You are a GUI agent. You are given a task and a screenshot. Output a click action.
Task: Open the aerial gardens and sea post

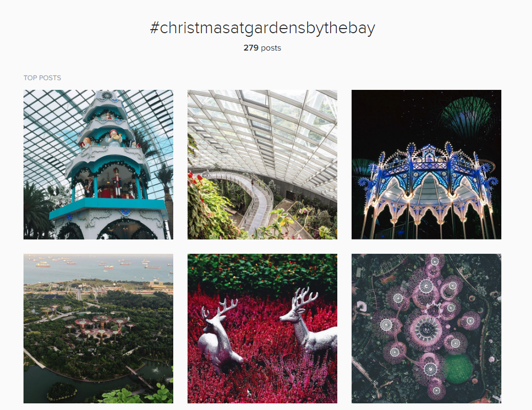pos(98,328)
